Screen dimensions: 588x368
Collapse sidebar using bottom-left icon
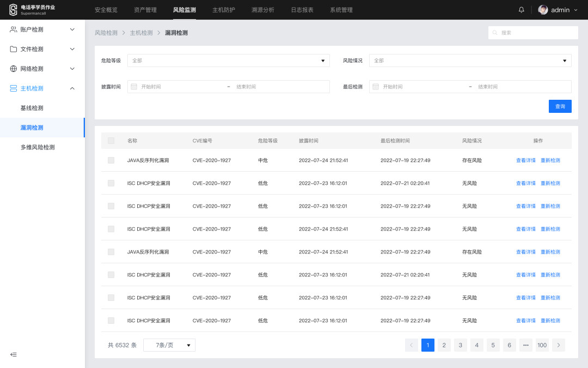coord(14,354)
